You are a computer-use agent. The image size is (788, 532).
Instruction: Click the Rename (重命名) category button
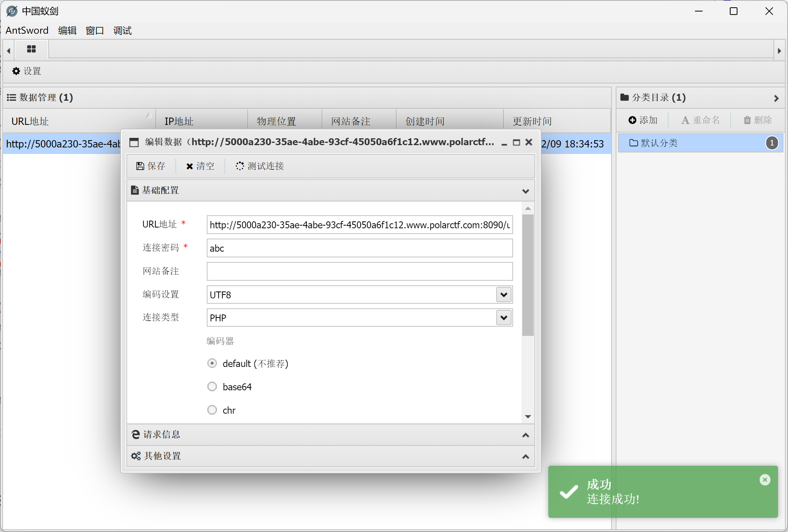point(700,120)
